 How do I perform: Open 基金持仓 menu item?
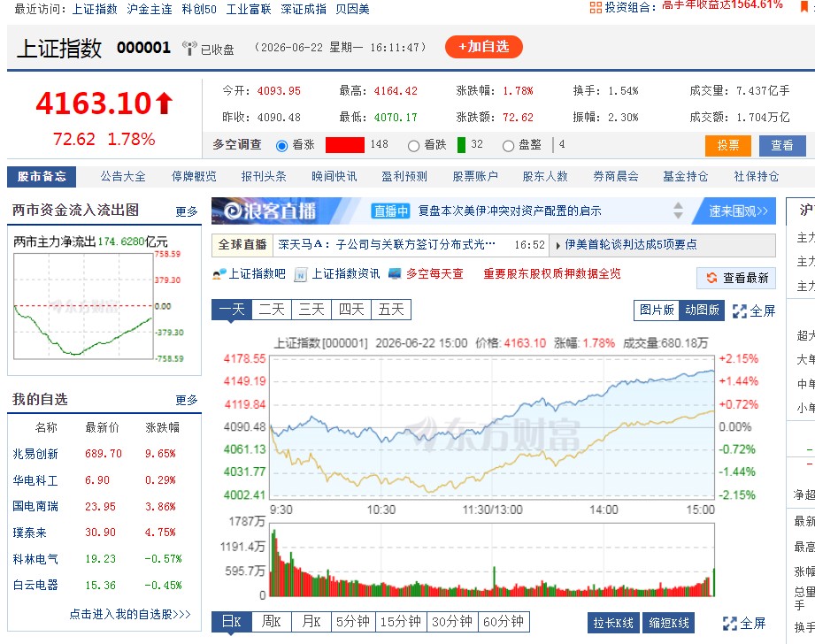[x=686, y=177]
